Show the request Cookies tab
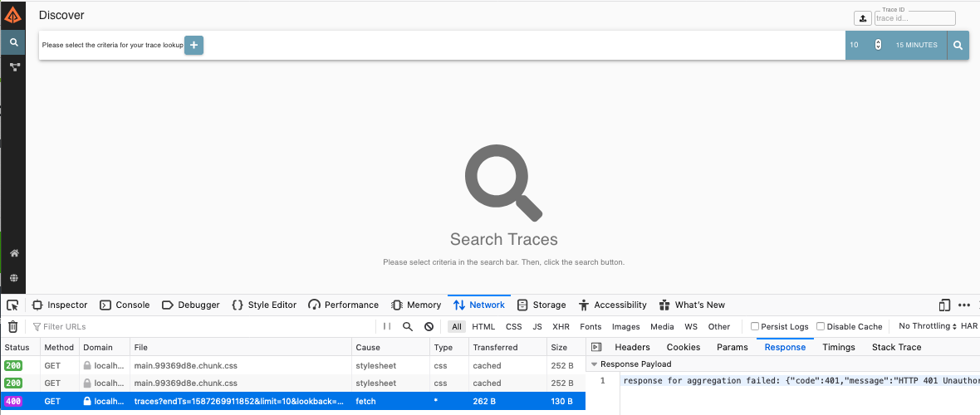 684,347
